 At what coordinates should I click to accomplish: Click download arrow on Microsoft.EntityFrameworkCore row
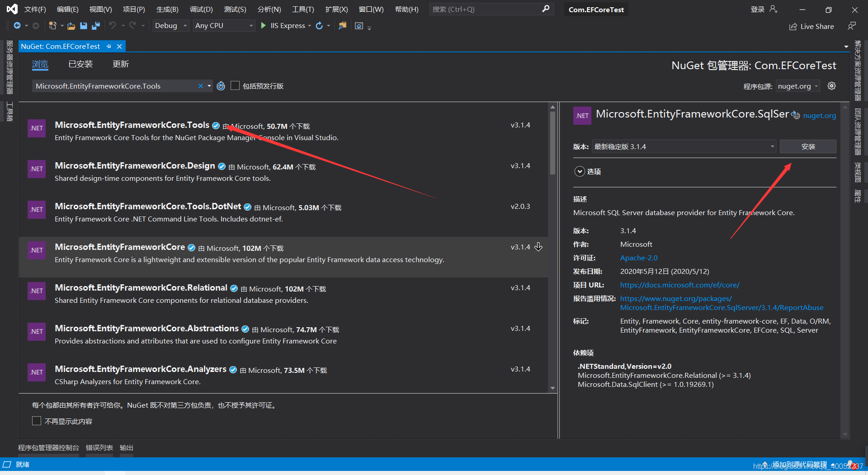click(538, 247)
